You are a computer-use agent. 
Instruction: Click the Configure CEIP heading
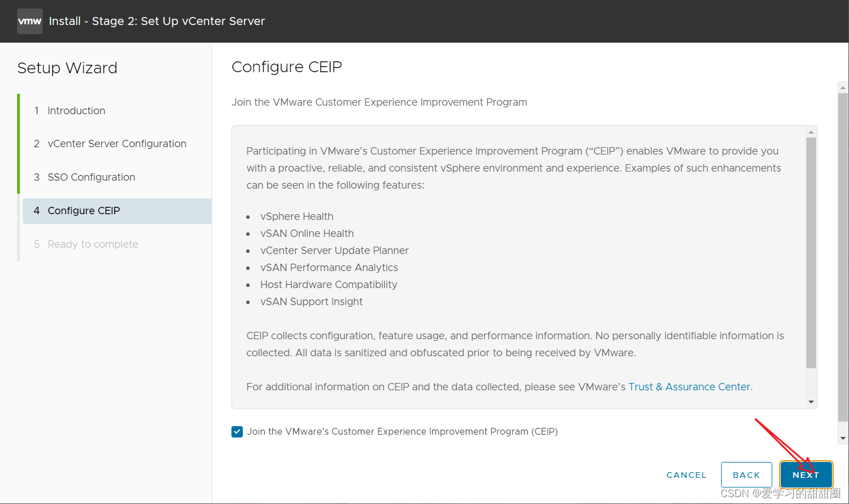coord(287,67)
